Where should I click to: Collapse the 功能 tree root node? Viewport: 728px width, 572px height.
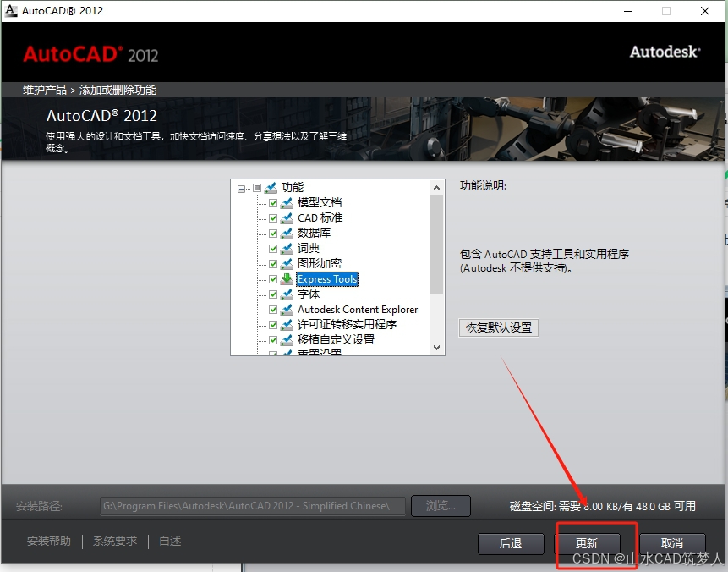pos(241,189)
